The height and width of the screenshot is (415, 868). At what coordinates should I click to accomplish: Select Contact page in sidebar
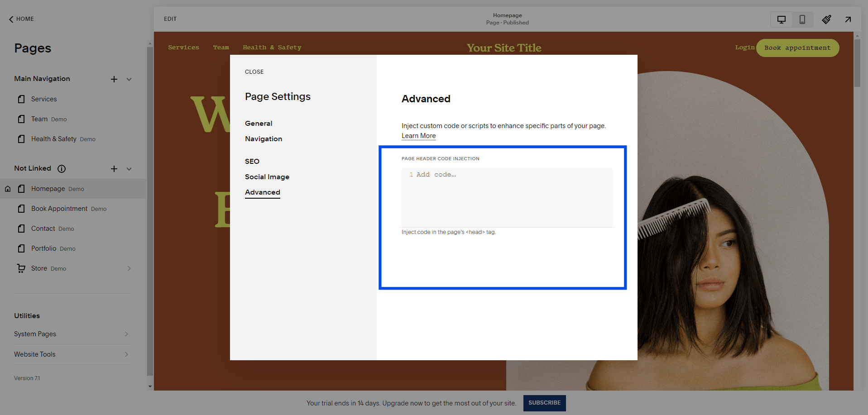coord(43,229)
